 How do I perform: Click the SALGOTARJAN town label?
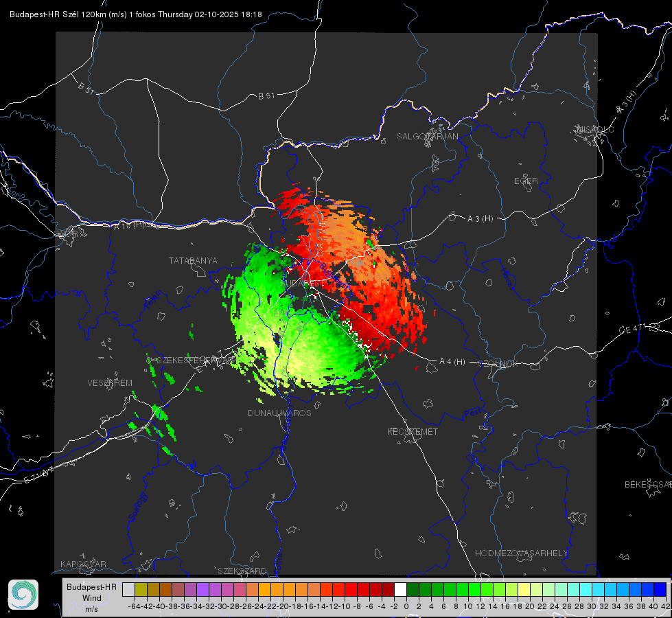pyautogui.click(x=427, y=137)
